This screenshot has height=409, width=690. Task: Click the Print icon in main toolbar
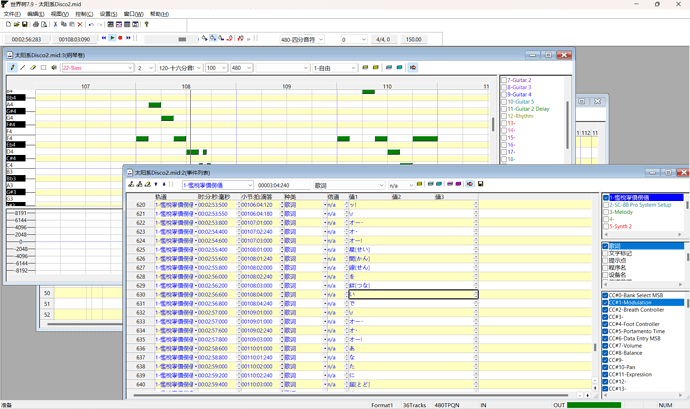point(36,25)
